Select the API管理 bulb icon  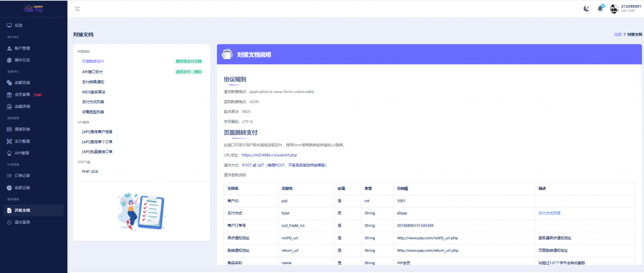(x=9, y=153)
